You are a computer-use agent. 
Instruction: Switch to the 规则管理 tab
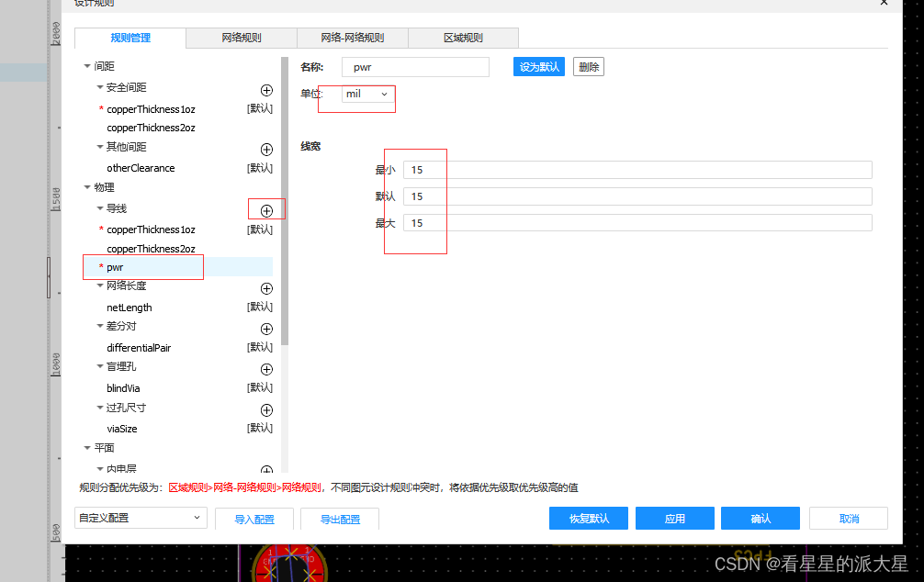(x=130, y=38)
